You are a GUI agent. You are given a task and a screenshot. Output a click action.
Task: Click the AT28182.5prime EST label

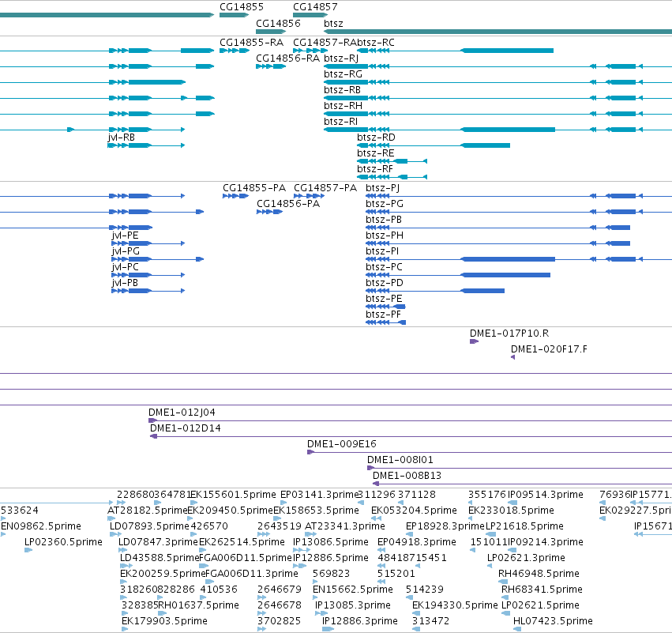[148, 511]
